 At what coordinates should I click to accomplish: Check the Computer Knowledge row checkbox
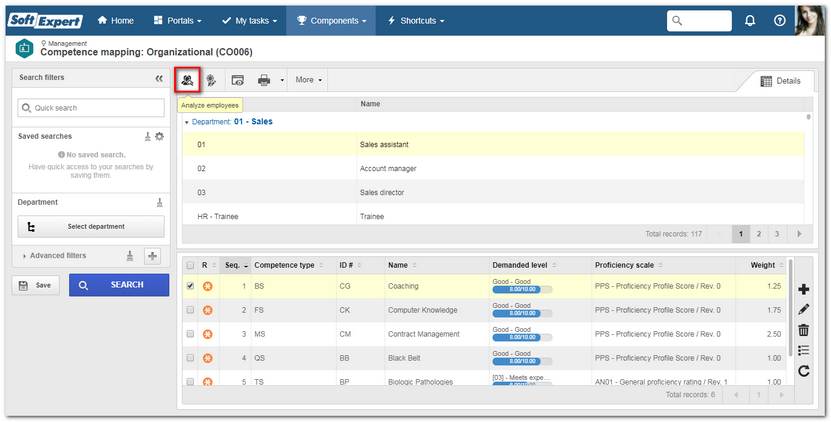[x=190, y=310]
